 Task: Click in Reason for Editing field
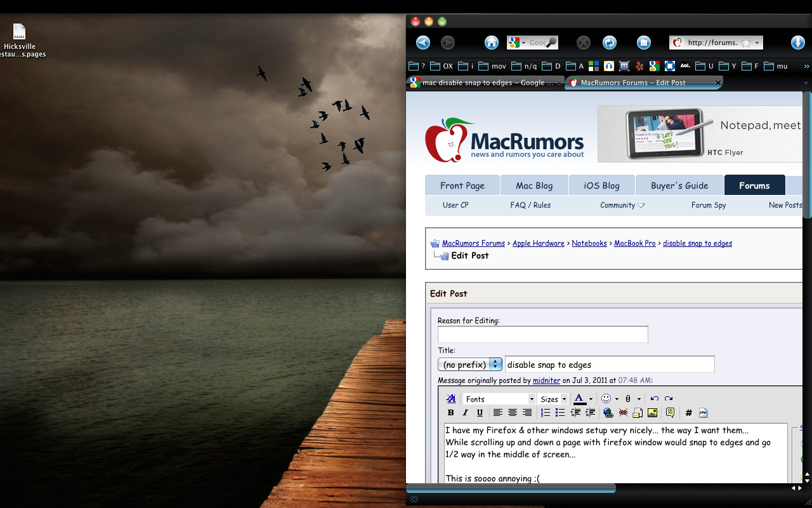click(543, 334)
